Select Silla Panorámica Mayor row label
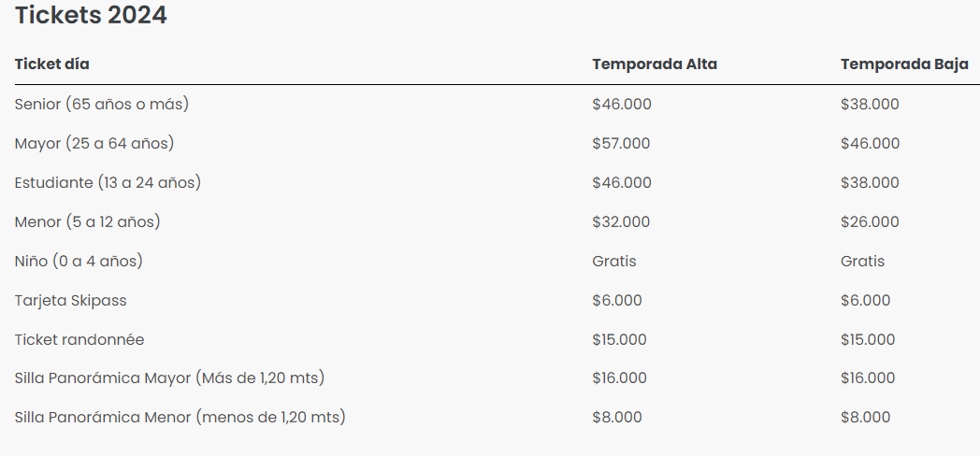 169,379
